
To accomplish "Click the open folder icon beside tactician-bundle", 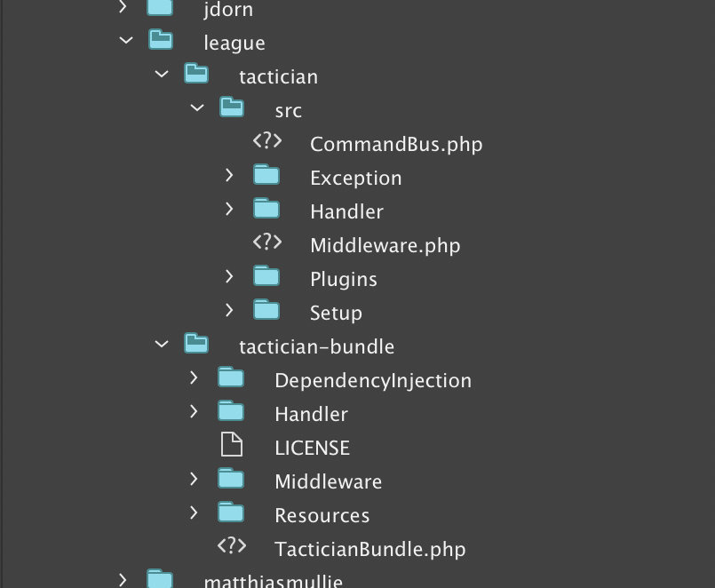I will (x=196, y=345).
